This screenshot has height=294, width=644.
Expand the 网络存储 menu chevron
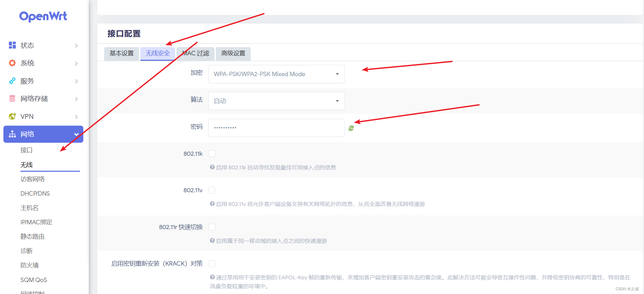pyautogui.click(x=76, y=99)
